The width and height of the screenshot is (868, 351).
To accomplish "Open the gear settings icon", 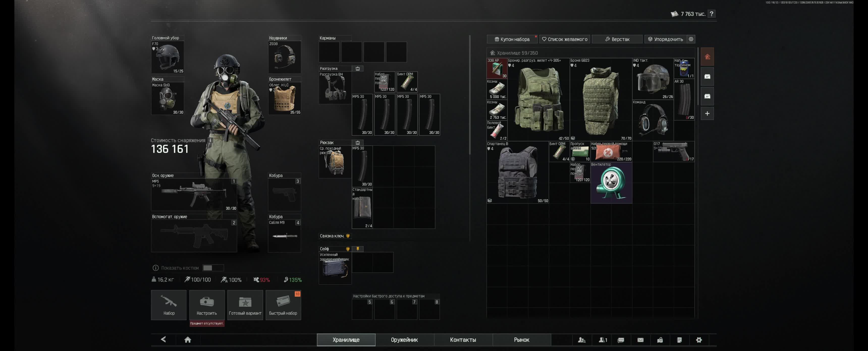I will point(699,340).
